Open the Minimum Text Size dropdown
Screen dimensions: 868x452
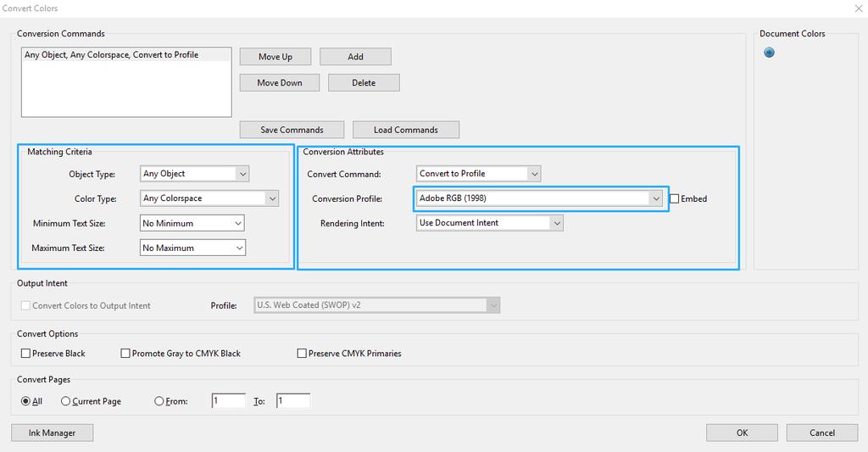point(192,223)
